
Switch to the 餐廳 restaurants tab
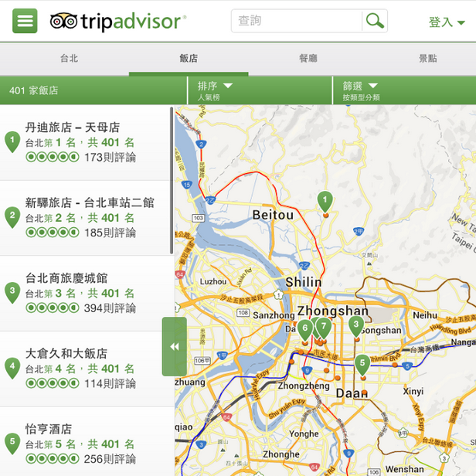pos(308,59)
